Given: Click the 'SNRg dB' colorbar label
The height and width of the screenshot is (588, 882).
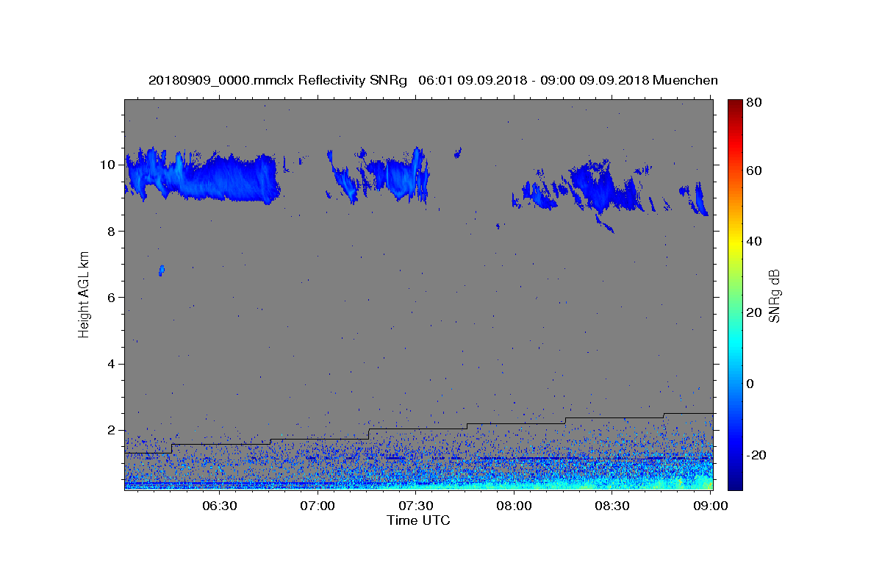Looking at the screenshot, I should click(x=774, y=295).
